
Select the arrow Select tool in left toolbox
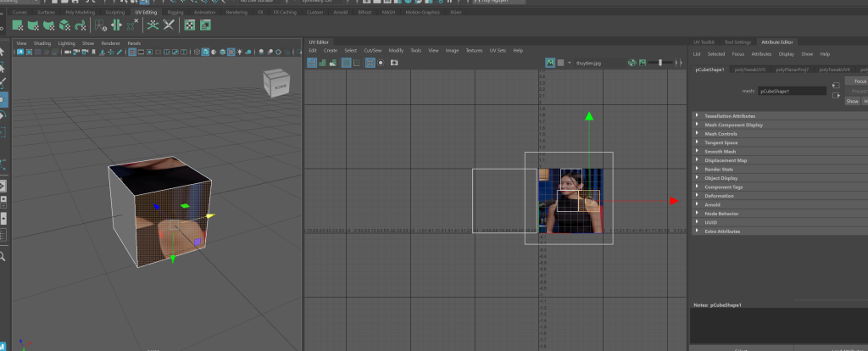click(3, 50)
